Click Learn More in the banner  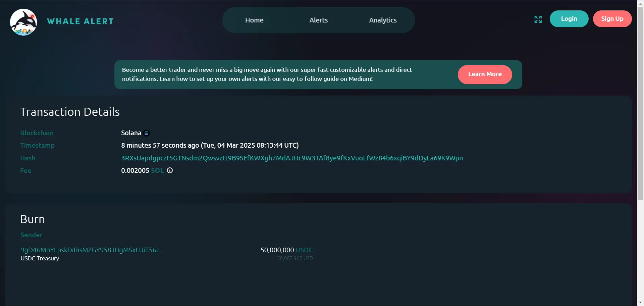click(485, 74)
